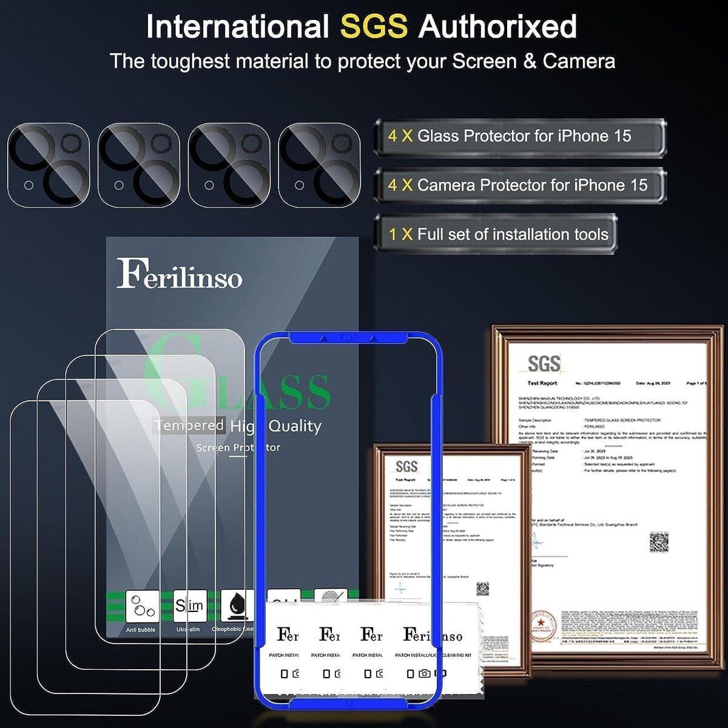The height and width of the screenshot is (728, 728).
Task: Click the Anti bubble icon on the box
Action: 143,606
